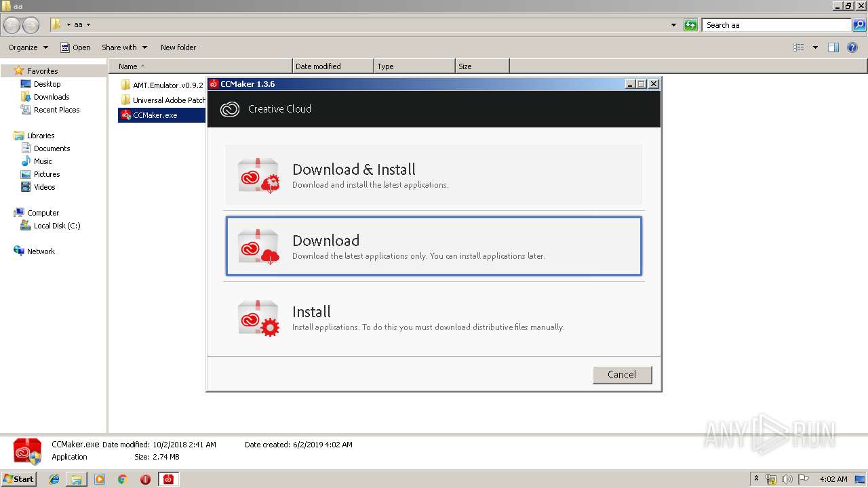Click the Download cloud package icon

pos(258,247)
